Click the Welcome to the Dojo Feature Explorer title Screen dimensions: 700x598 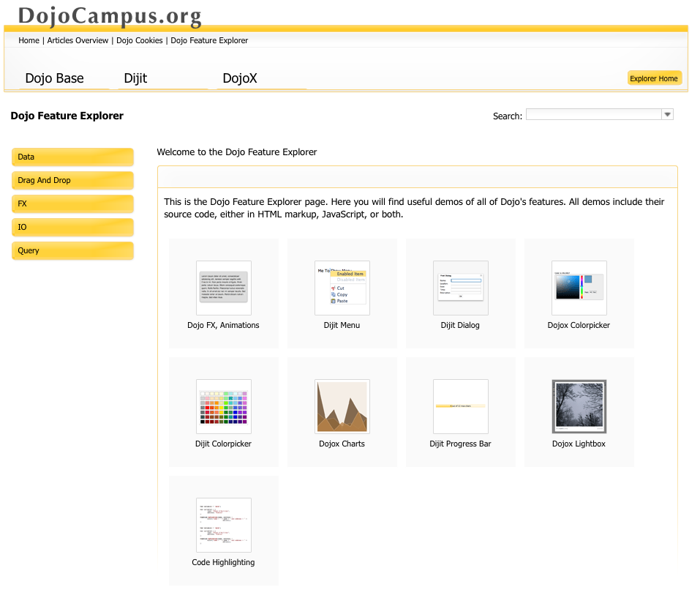(x=236, y=152)
